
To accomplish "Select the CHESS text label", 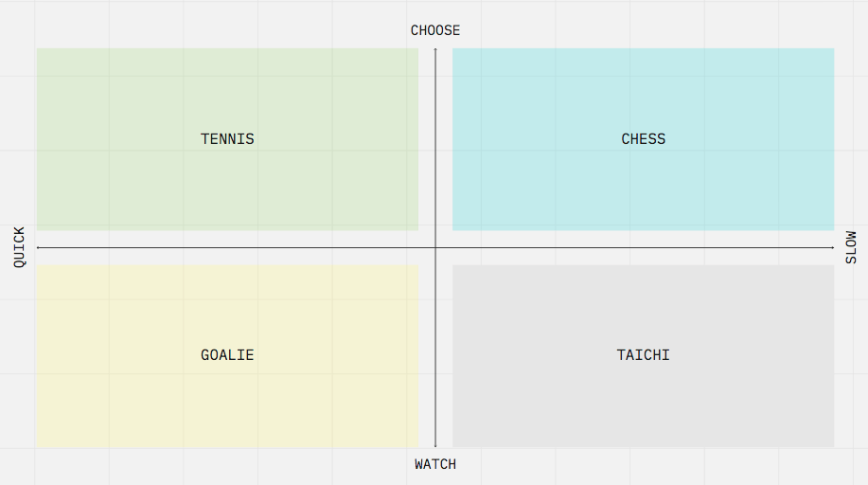I will pyautogui.click(x=644, y=139).
